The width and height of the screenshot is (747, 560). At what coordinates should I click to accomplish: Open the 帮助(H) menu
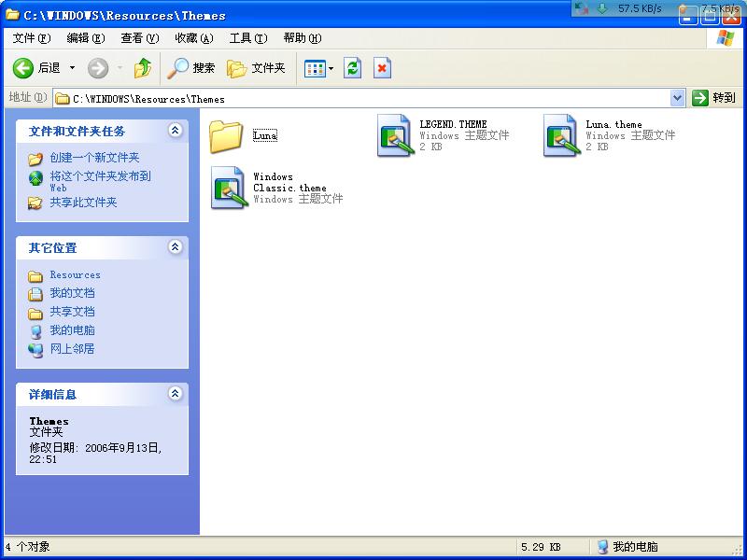click(303, 38)
